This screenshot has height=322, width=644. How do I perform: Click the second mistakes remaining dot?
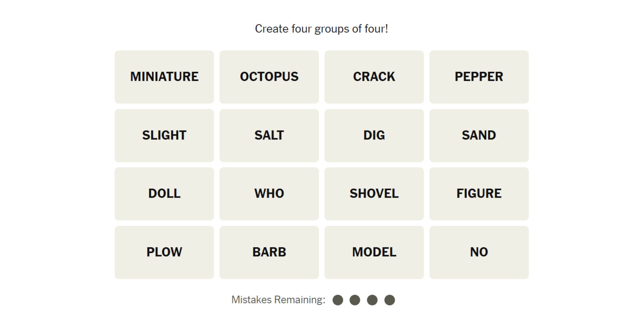(355, 300)
